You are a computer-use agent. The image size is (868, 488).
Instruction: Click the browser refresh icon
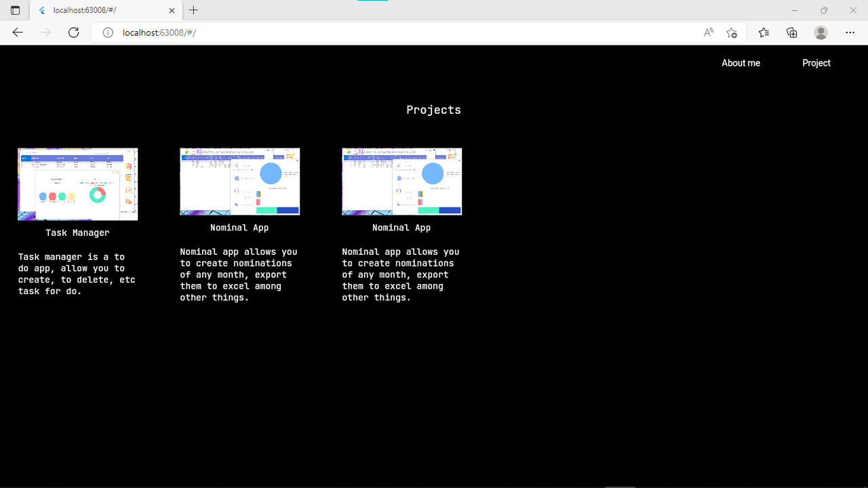tap(73, 32)
